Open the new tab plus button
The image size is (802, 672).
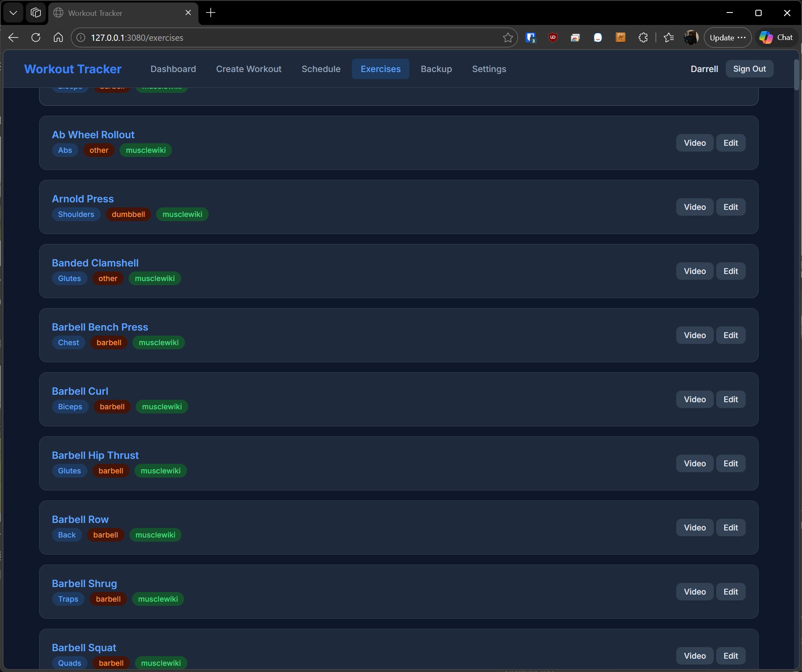(x=211, y=12)
